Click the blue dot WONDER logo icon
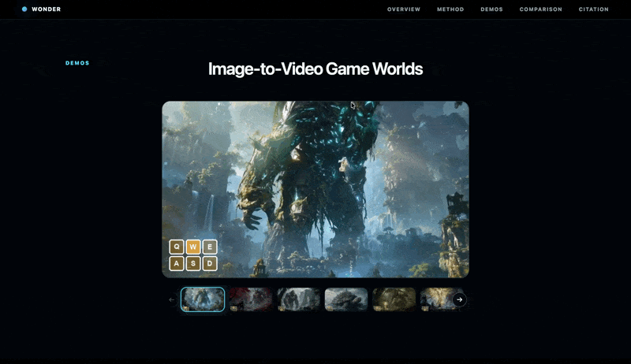Viewport: 631px width, 364px height. point(24,9)
